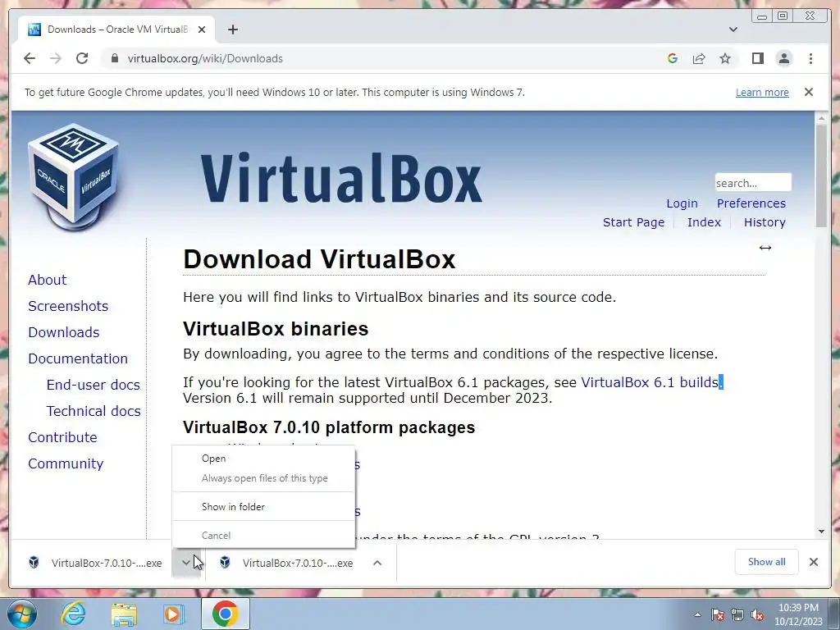
Task: Click Cancel in the download menu
Action: pyautogui.click(x=263, y=535)
